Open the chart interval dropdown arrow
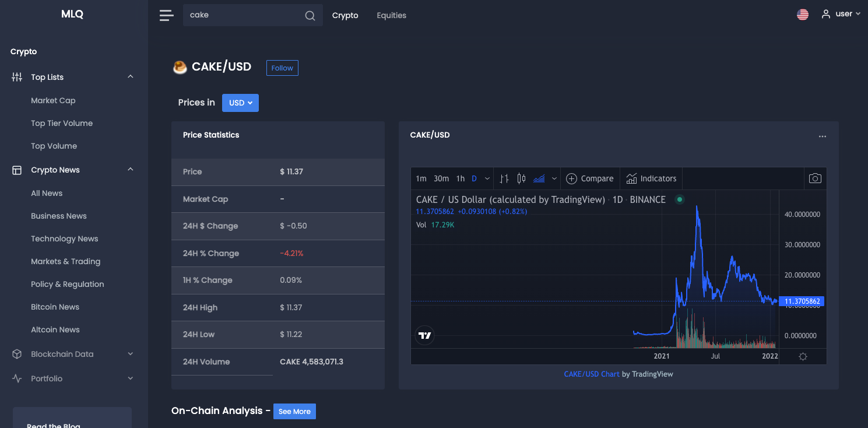868x428 pixels. pyautogui.click(x=487, y=178)
